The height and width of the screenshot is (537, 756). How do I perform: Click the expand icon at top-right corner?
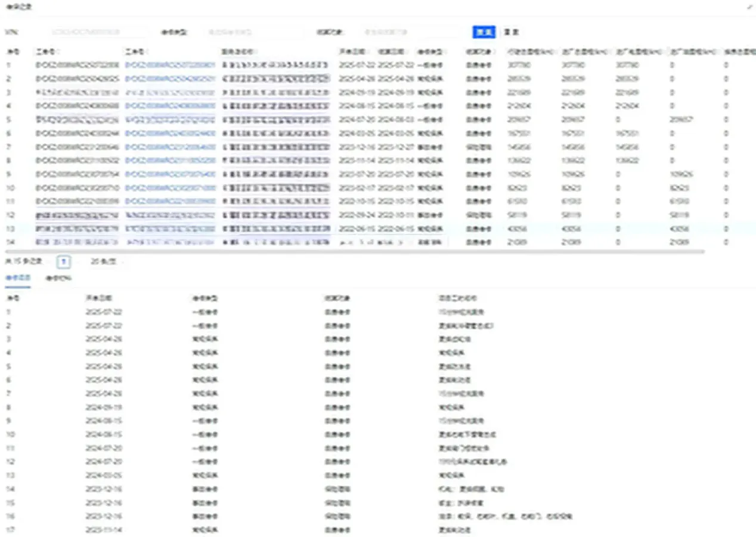click(x=749, y=7)
